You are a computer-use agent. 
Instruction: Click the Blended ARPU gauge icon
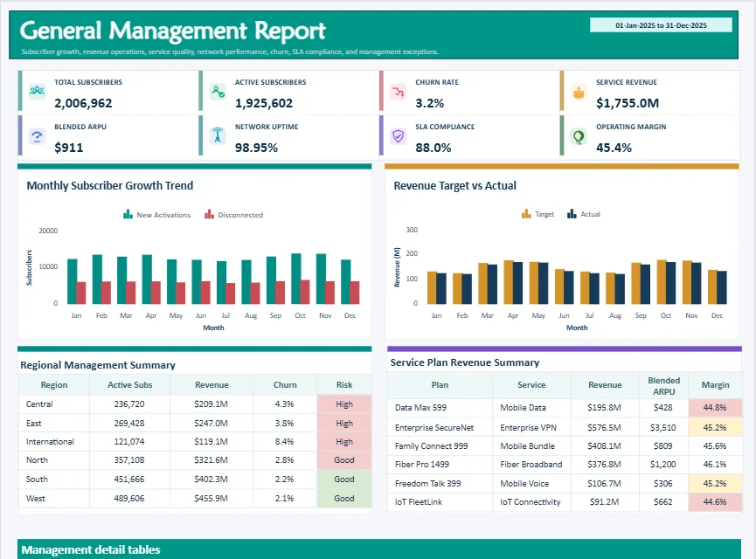[x=37, y=136]
